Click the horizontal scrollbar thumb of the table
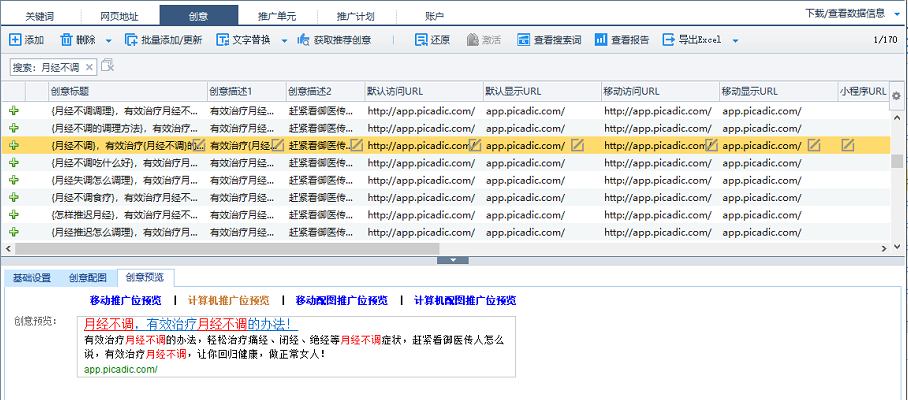 click(x=227, y=248)
